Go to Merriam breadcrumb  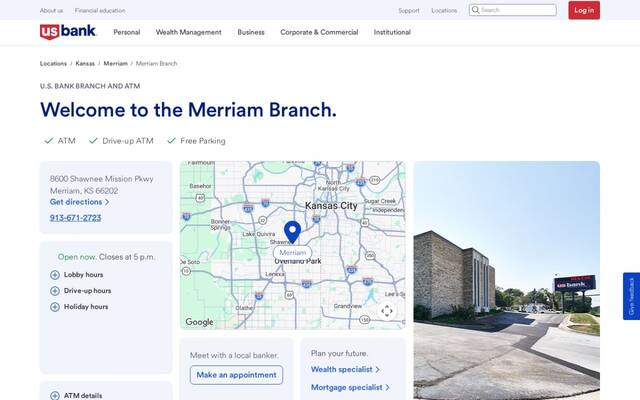(x=116, y=64)
